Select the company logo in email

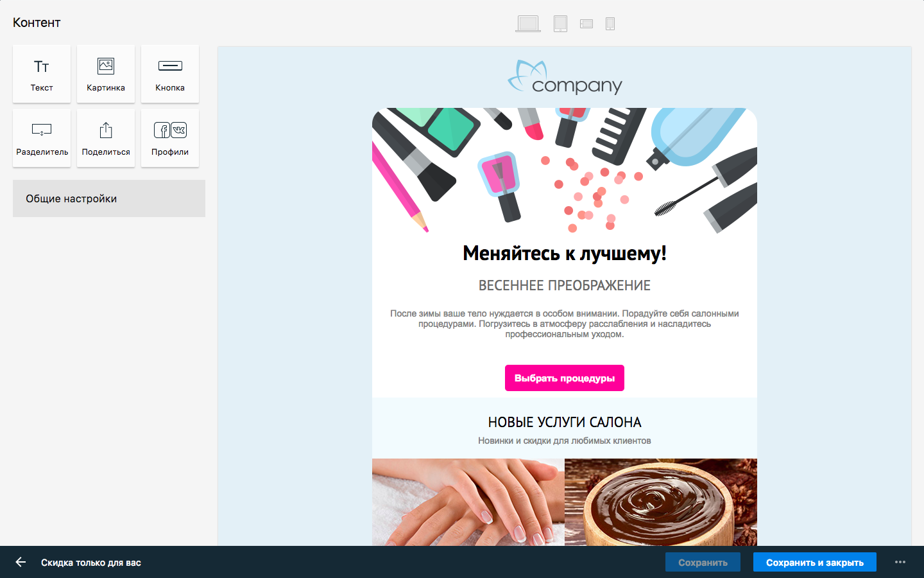[565, 77]
